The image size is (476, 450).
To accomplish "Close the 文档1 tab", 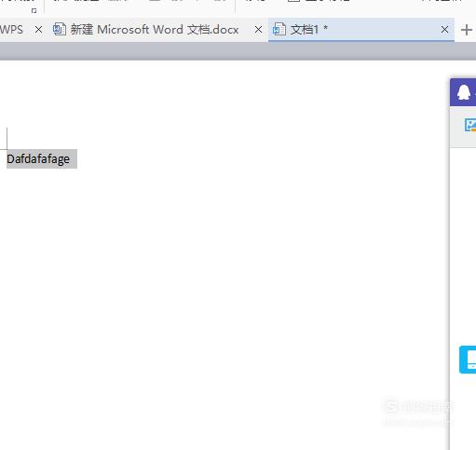I will (x=444, y=30).
